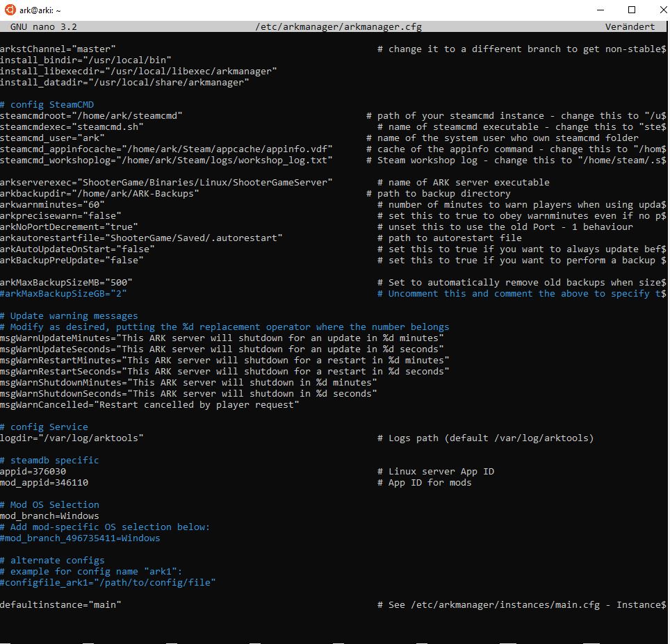The height and width of the screenshot is (644, 670).
Task: Click the '# Logs path' comment
Action: (x=485, y=438)
